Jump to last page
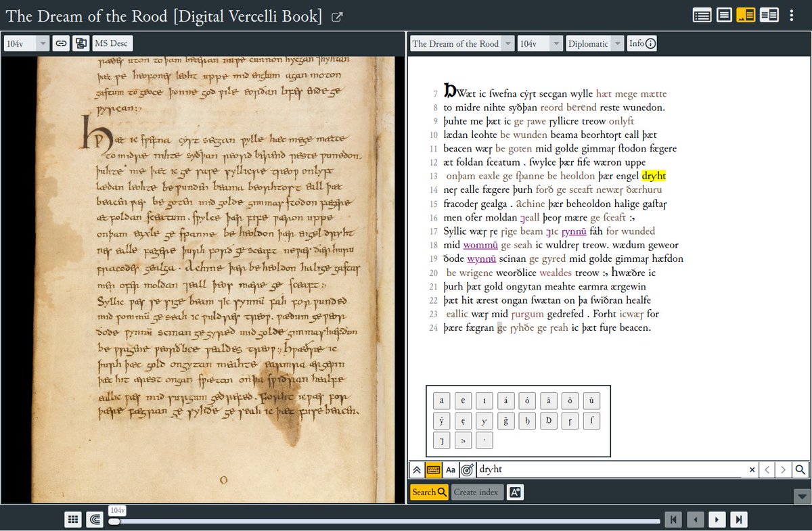Image resolution: width=812 pixels, height=531 pixels. tap(740, 520)
